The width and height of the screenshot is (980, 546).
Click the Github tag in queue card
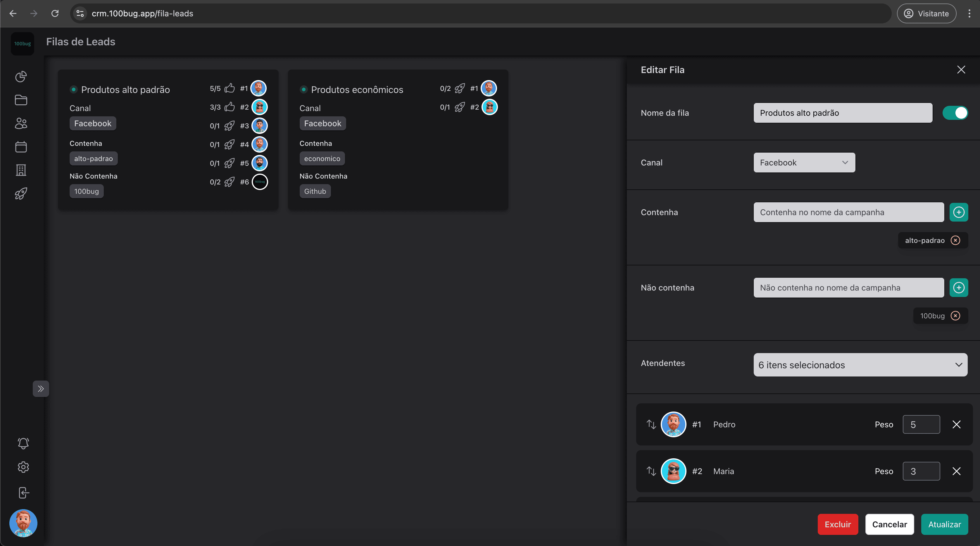tap(315, 191)
